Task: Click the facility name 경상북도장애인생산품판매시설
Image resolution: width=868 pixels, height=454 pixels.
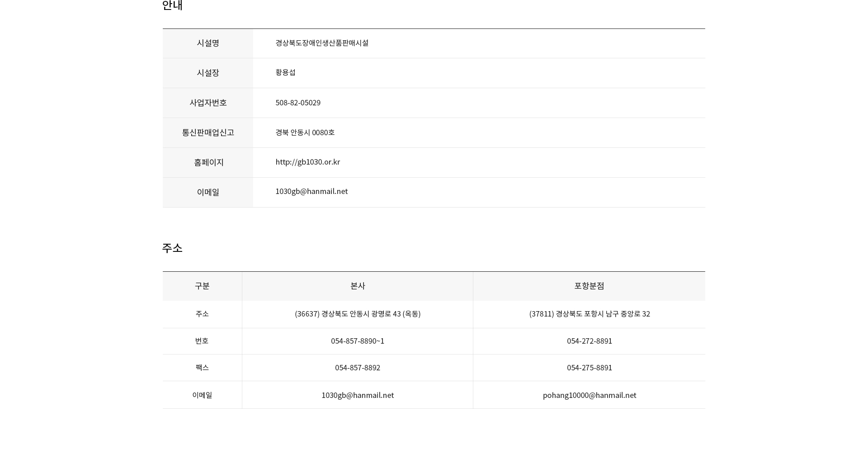Action: click(x=322, y=43)
